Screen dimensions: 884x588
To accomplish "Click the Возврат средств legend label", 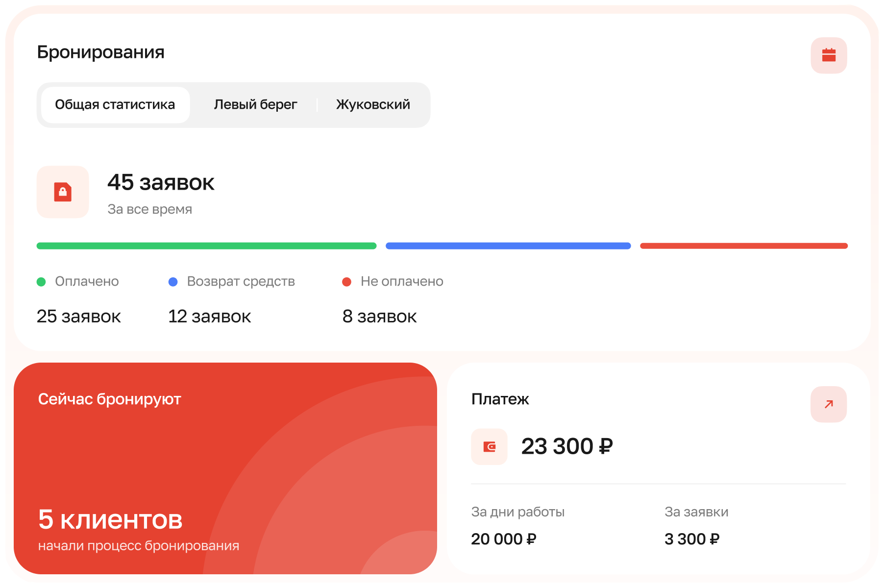I will click(x=241, y=281).
